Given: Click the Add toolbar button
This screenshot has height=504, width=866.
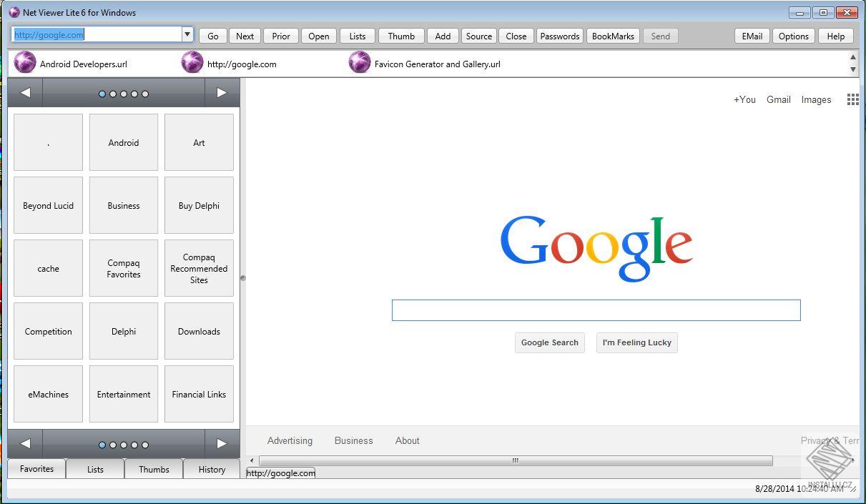Looking at the screenshot, I should point(443,36).
